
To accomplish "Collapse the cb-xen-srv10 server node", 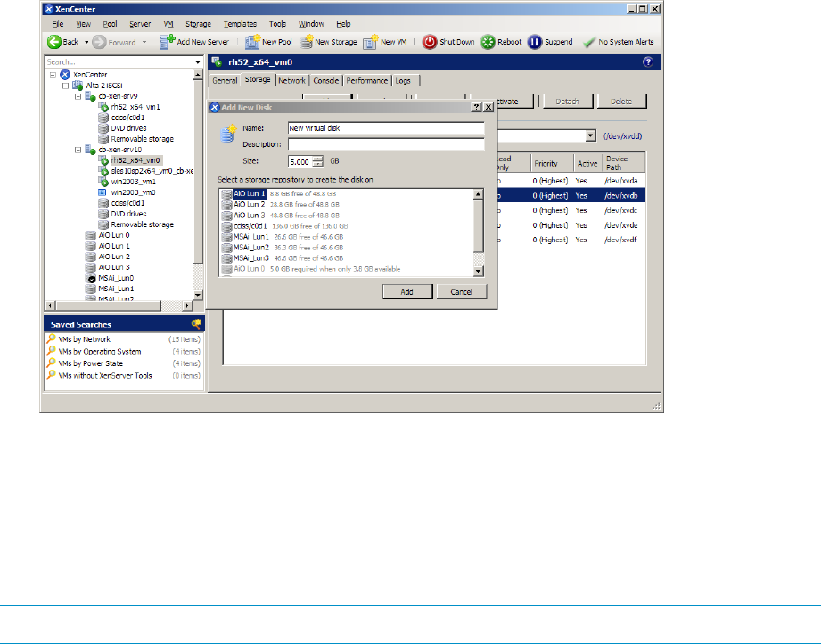I will (78, 150).
